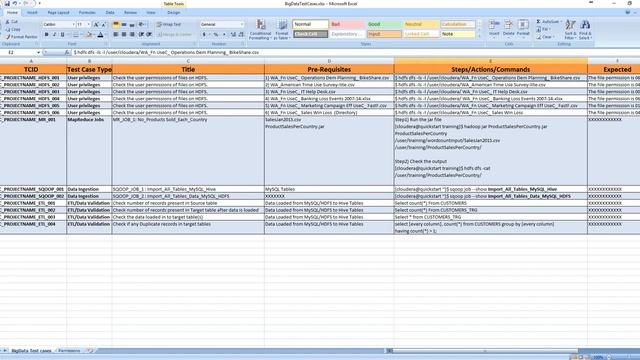This screenshot has height=360, width=640.
Task: Click the Font Color 'A' icon
Action: (100, 35)
